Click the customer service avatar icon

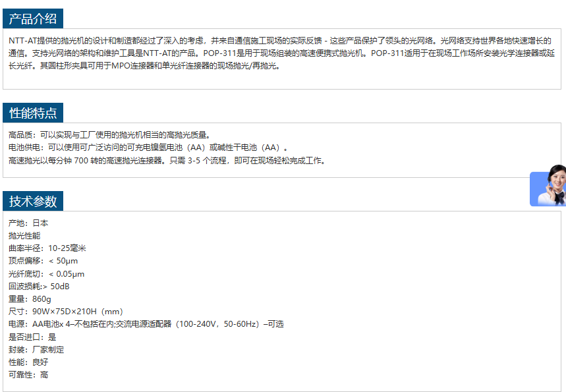point(549,186)
